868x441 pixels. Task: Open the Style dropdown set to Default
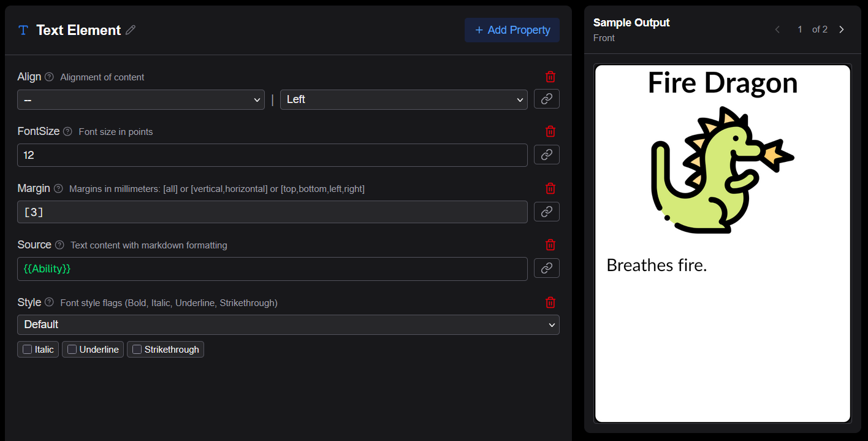pyautogui.click(x=288, y=324)
